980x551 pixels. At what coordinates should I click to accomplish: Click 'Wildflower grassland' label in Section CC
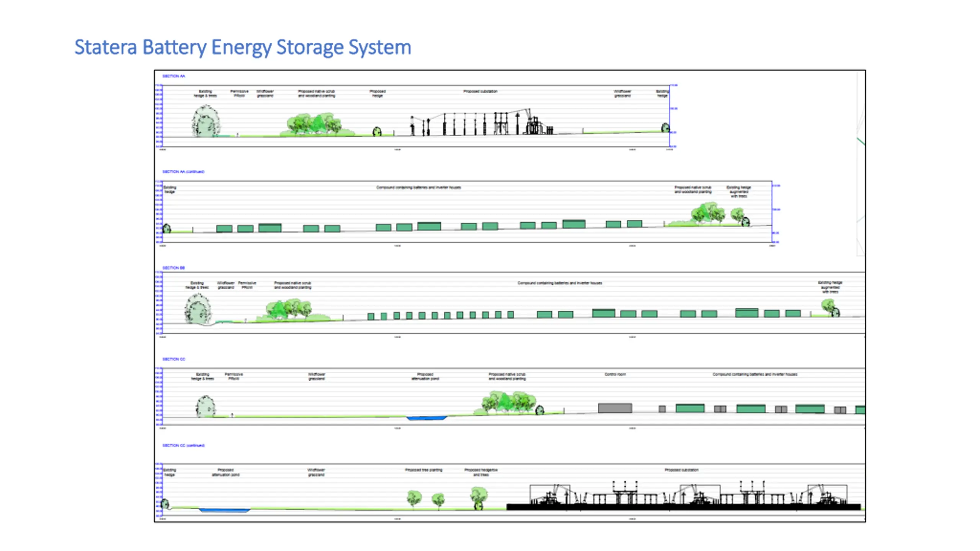[316, 377]
